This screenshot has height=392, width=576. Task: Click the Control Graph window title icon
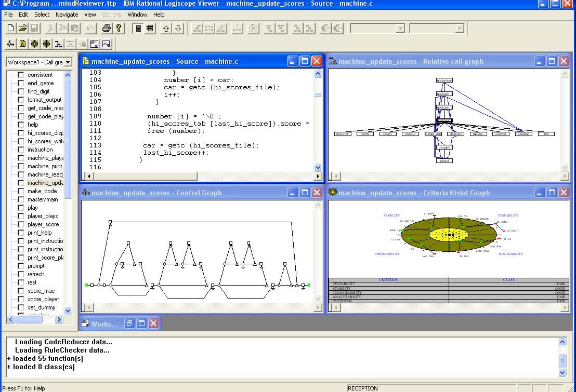[86, 192]
